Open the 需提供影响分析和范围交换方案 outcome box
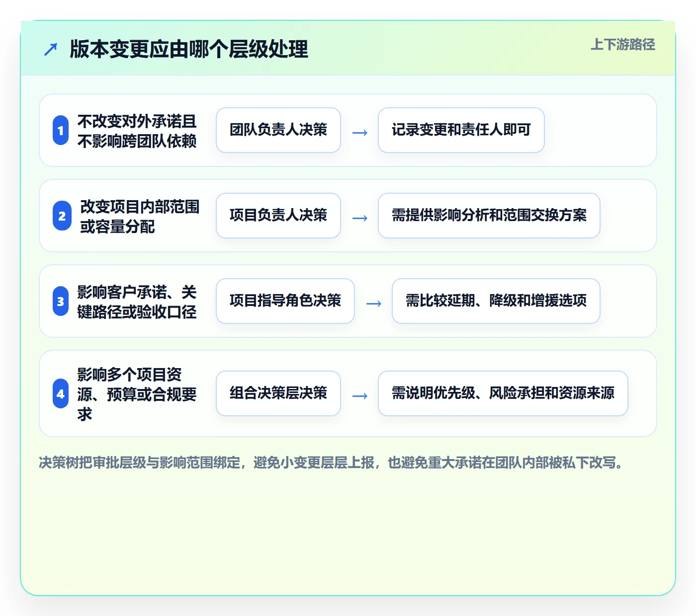Image resolution: width=696 pixels, height=616 pixels. 489,216
